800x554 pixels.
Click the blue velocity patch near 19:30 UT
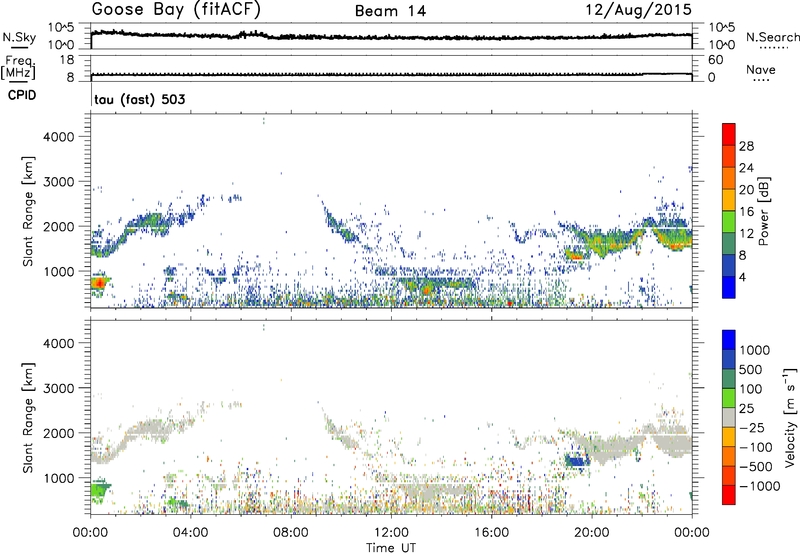coord(577,461)
